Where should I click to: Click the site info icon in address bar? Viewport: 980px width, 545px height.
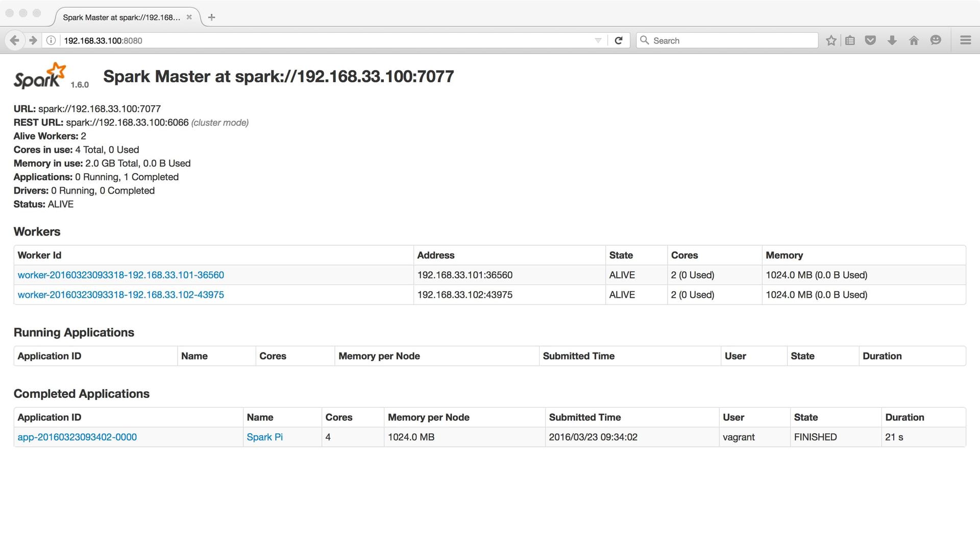click(x=51, y=40)
